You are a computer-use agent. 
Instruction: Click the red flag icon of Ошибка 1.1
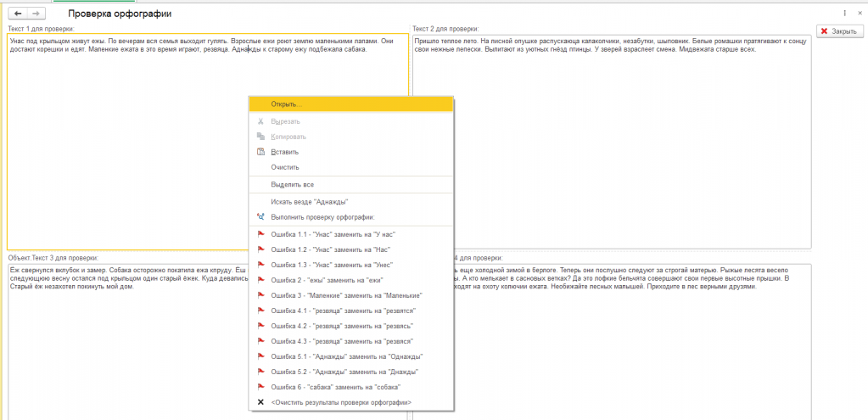coord(260,235)
